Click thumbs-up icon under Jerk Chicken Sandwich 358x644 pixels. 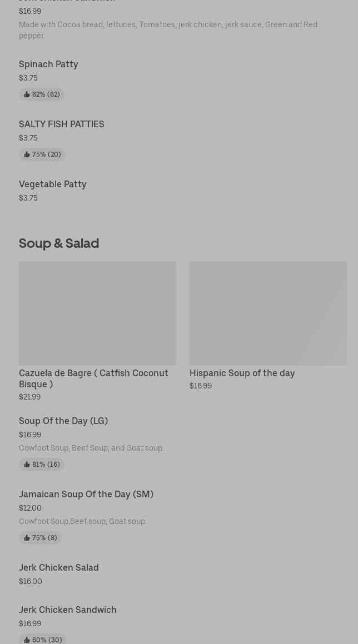tap(27, 640)
